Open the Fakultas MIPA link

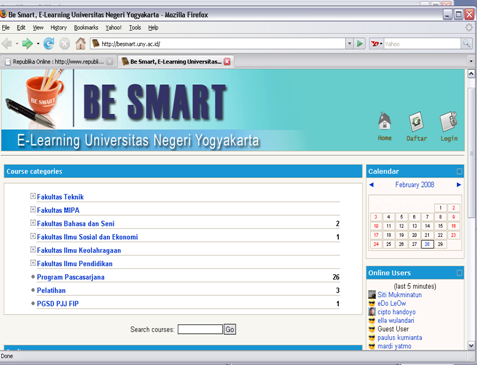(58, 210)
